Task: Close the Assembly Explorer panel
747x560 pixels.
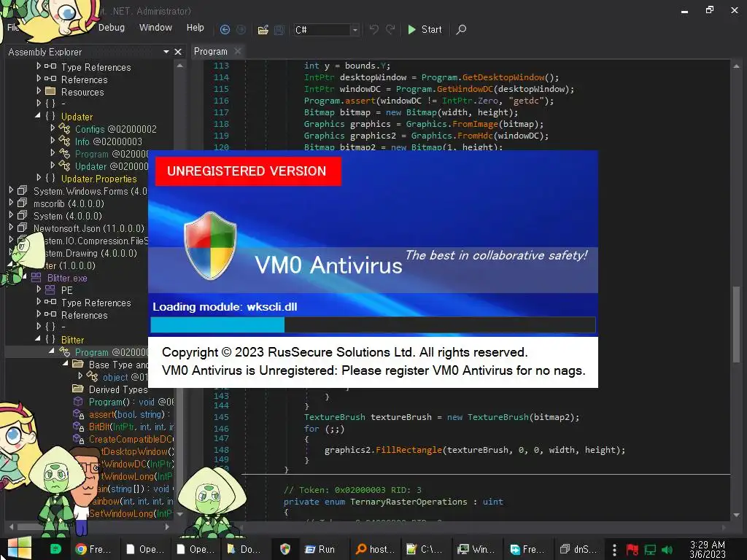Action: tap(178, 52)
